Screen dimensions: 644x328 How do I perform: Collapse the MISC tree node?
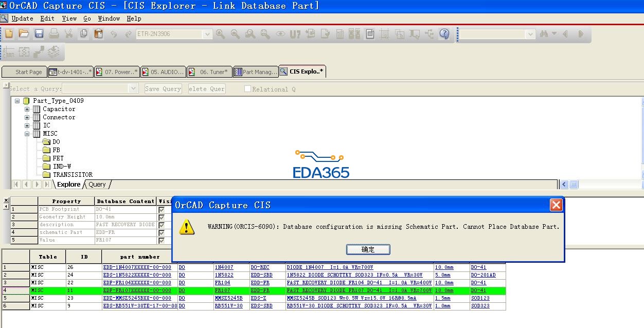(x=27, y=134)
